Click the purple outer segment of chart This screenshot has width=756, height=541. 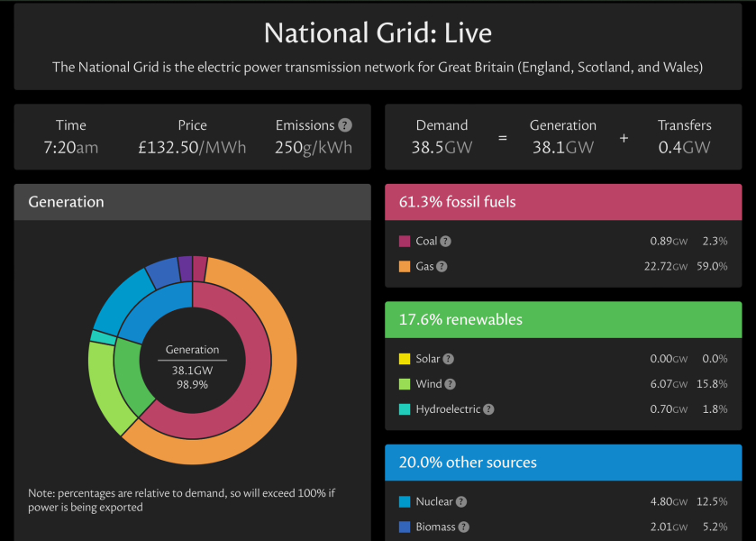pyautogui.click(x=185, y=269)
